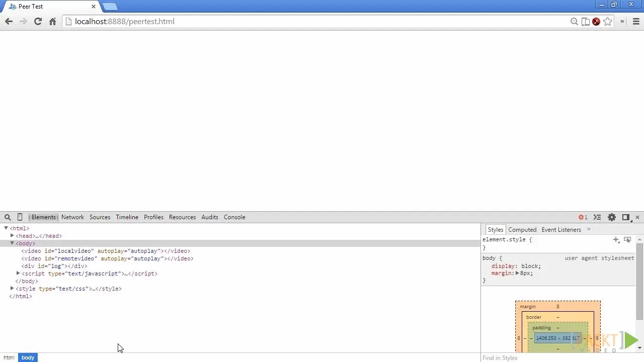
Task: Close the Peer Test tab
Action: (x=94, y=7)
